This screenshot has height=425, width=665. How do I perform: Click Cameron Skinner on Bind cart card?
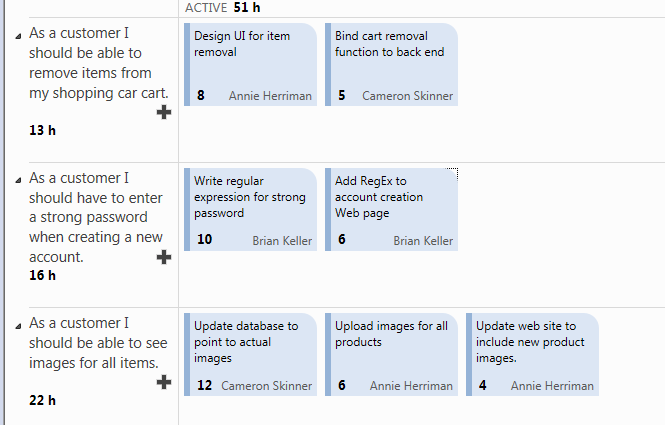407,96
